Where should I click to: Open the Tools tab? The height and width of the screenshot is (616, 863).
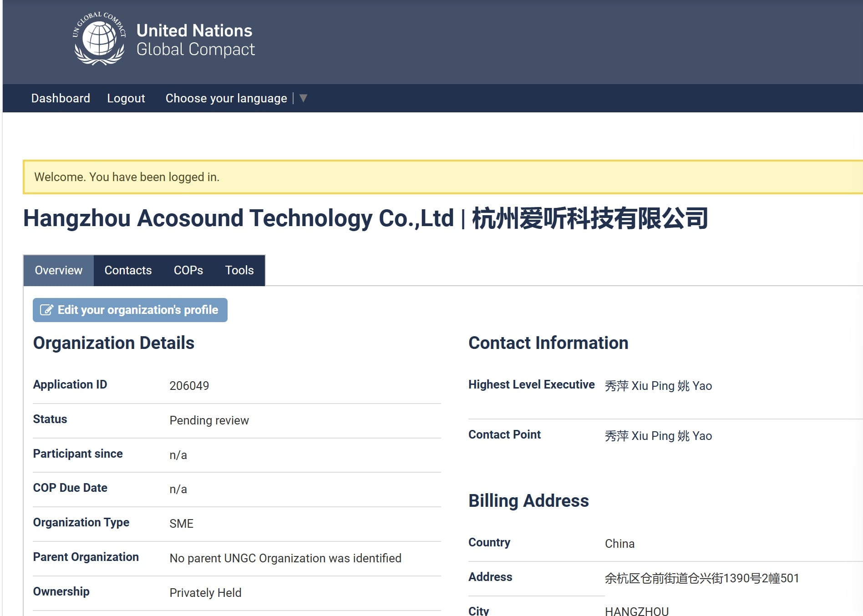click(239, 270)
